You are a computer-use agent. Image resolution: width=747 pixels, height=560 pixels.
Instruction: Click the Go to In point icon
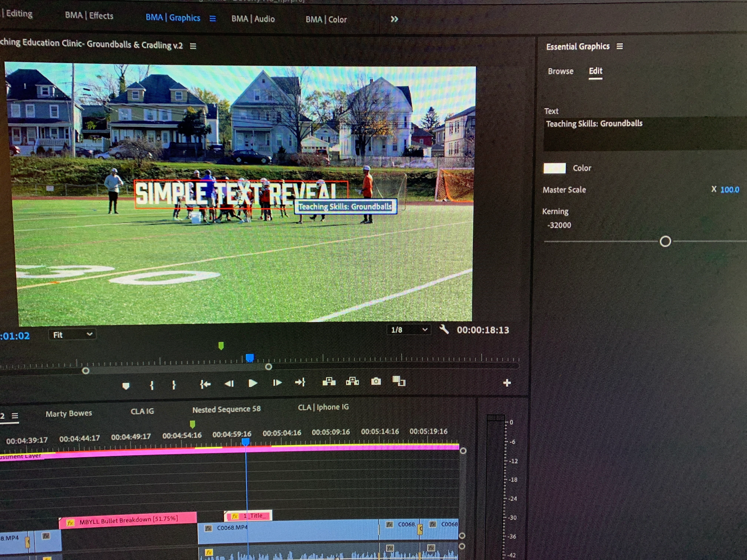[205, 384]
